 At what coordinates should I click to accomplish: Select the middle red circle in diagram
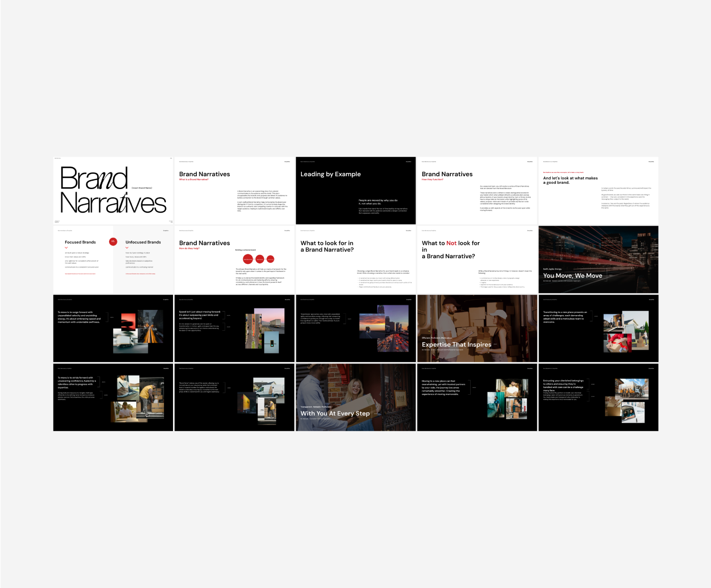click(x=260, y=259)
